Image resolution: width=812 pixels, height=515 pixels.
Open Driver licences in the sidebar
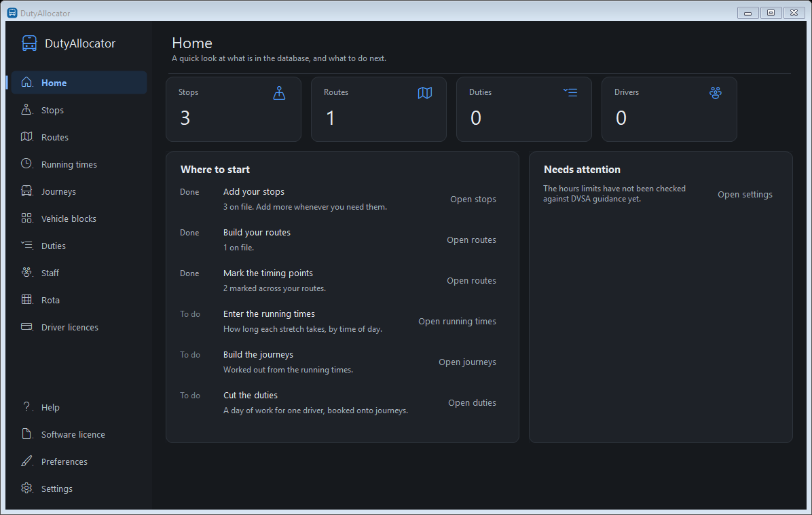79,327
